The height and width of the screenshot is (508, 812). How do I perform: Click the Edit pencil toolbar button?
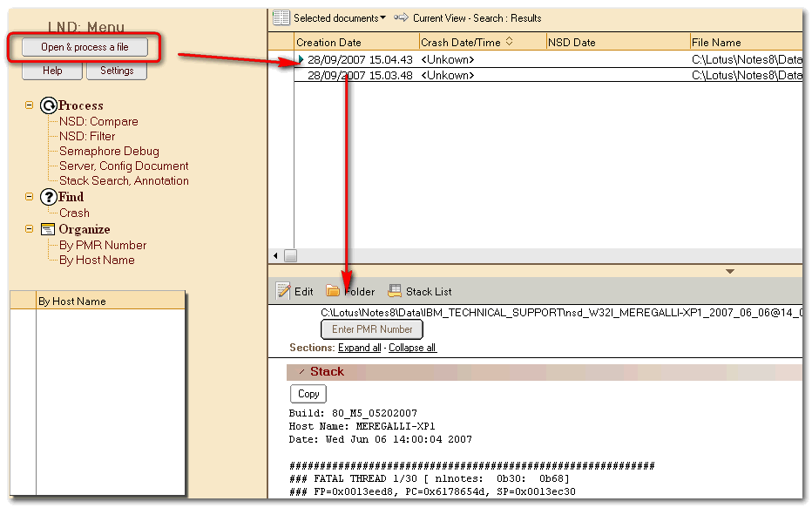[294, 292]
